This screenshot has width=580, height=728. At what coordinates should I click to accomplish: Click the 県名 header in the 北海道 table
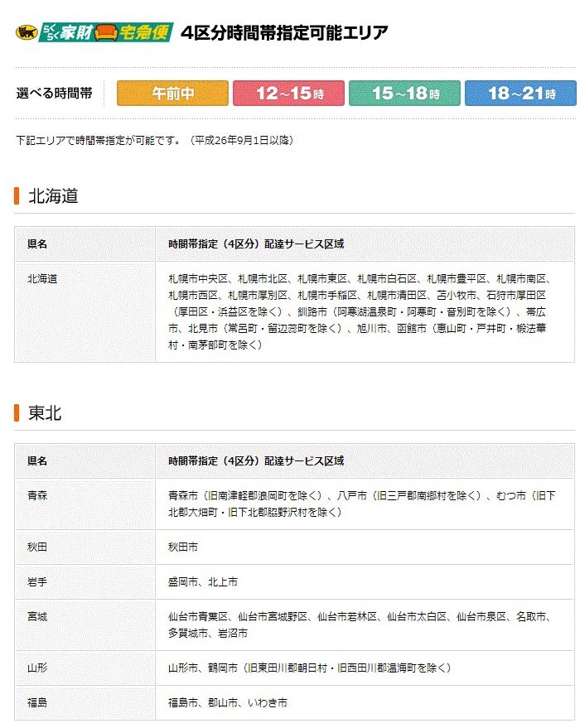(37, 244)
